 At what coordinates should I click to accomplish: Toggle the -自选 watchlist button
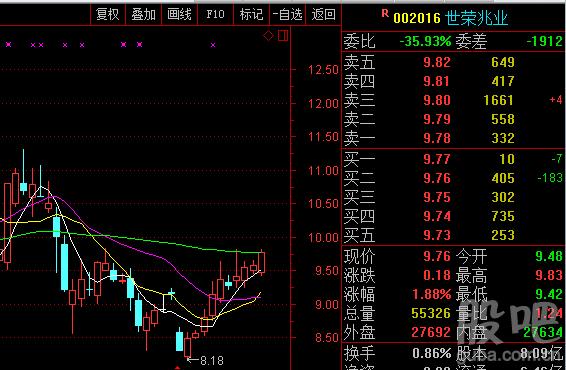pyautogui.click(x=288, y=14)
